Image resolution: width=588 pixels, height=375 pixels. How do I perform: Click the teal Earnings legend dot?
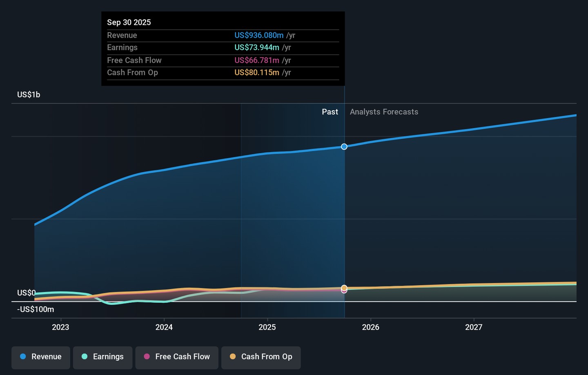(x=85, y=357)
